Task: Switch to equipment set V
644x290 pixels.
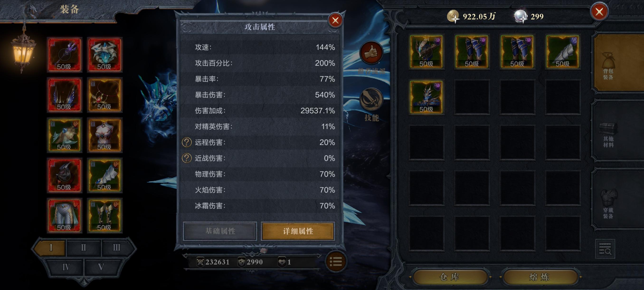Action: click(x=101, y=267)
